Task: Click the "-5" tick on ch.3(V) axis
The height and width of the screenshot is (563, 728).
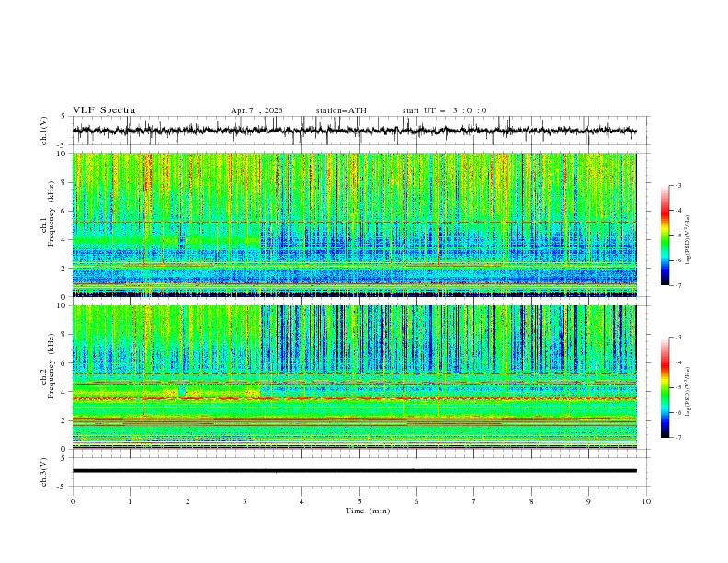Action: [63, 487]
